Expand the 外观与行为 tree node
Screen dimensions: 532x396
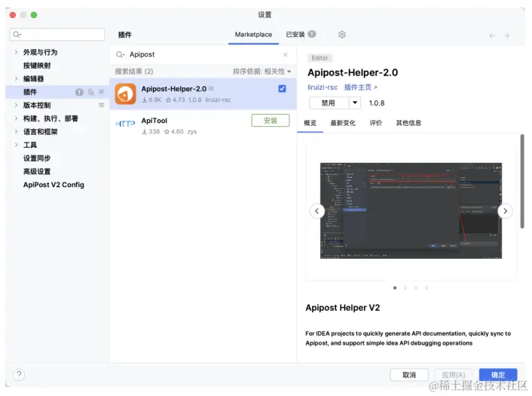[x=16, y=52]
